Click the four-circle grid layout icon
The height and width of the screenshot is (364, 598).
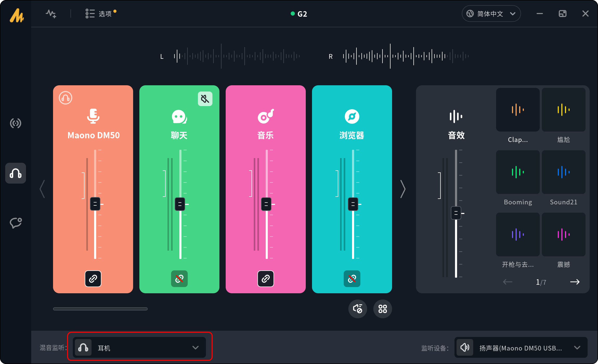coord(382,309)
